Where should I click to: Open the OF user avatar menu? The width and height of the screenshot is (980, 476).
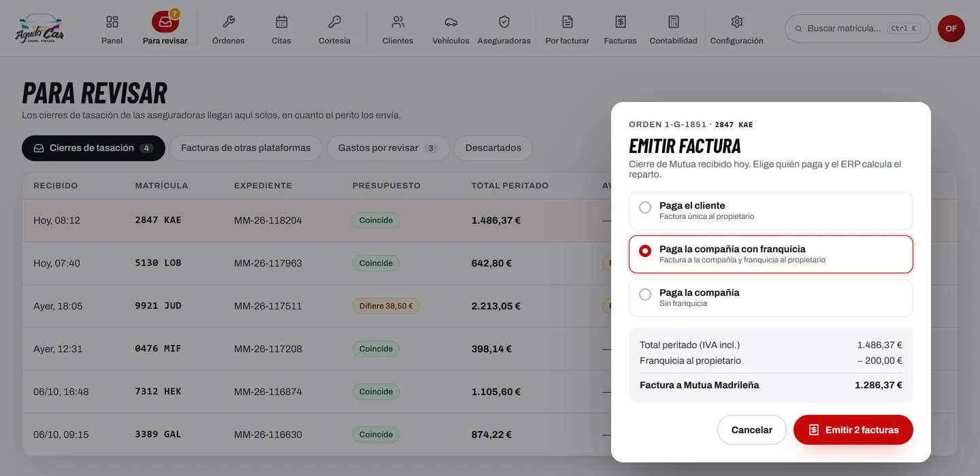point(951,29)
